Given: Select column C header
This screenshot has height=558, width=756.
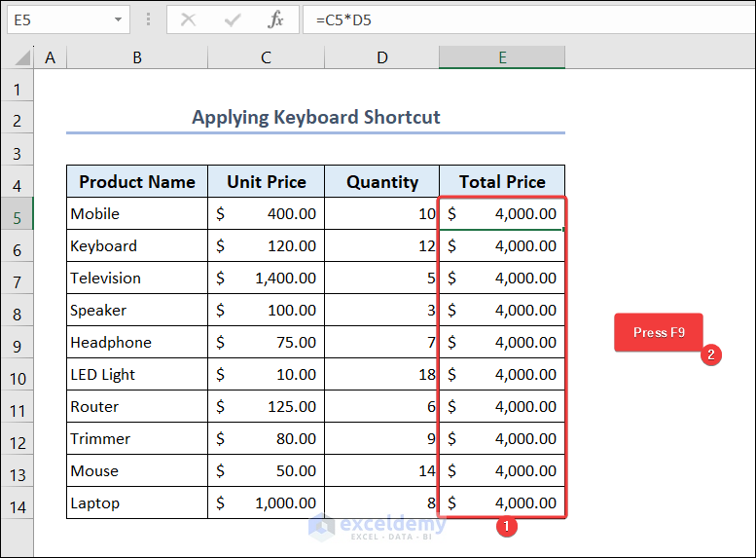Looking at the screenshot, I should tap(266, 58).
